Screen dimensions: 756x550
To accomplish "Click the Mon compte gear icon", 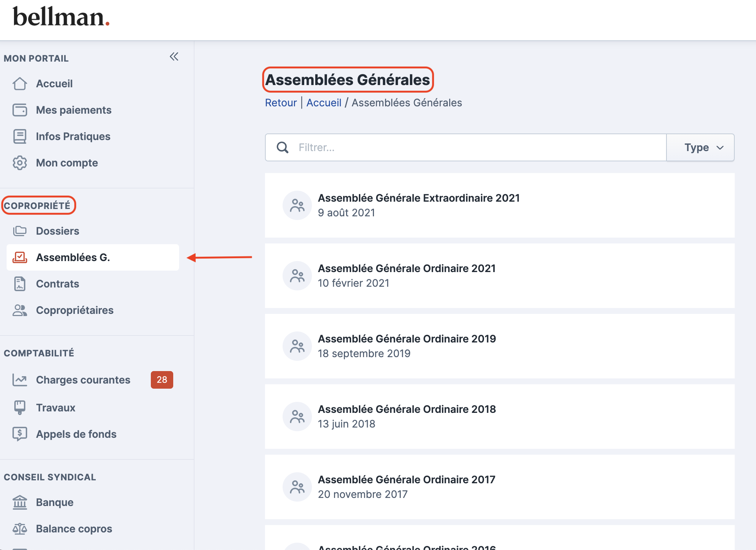I will pyautogui.click(x=20, y=163).
